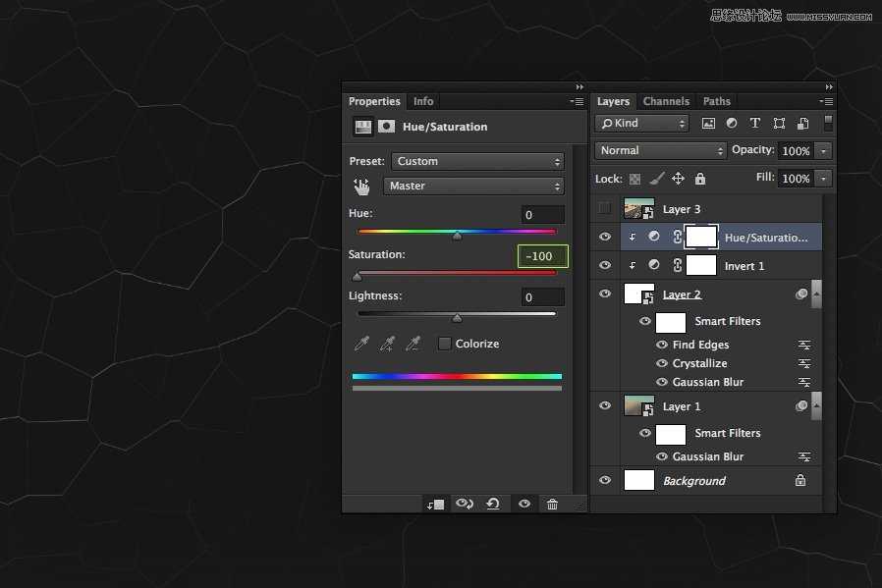Image resolution: width=882 pixels, height=588 pixels.
Task: Reset adjustment to defaults icon
Action: point(493,504)
